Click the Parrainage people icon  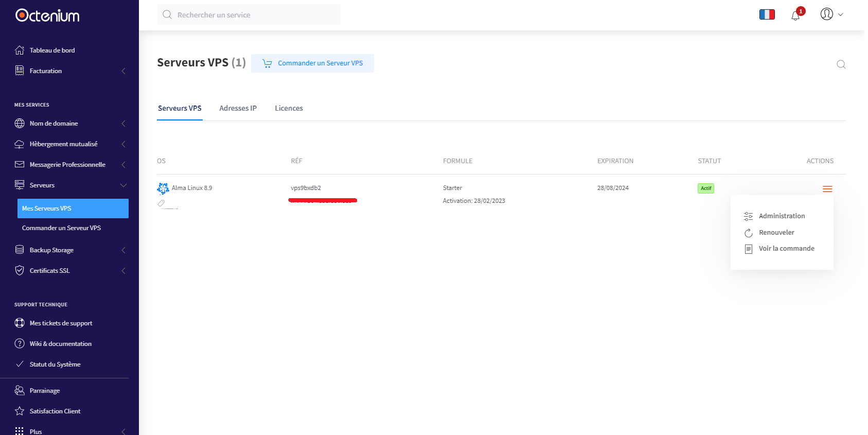[x=20, y=390]
